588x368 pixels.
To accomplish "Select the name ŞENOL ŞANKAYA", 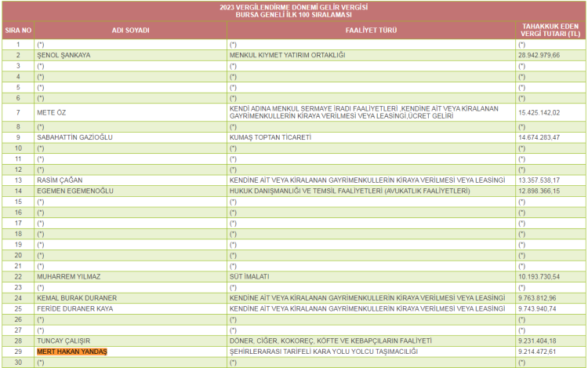I will (x=64, y=56).
